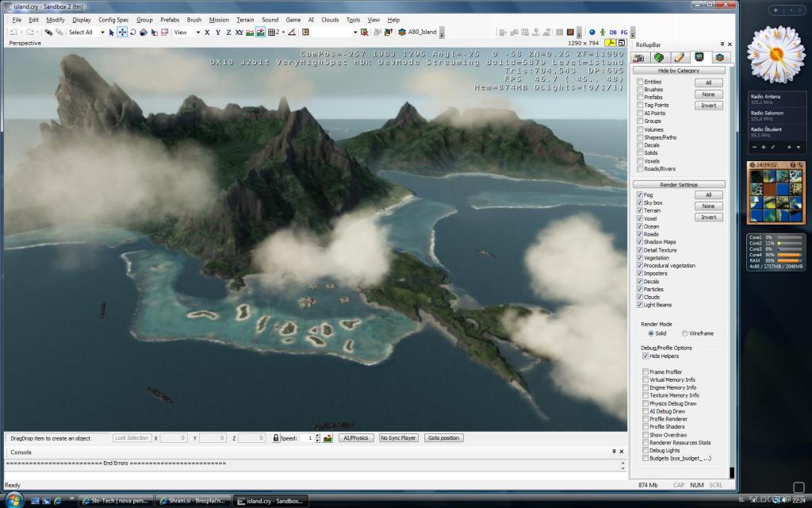Toggle the Follow Terrain icon
812x508 pixels.
coord(250,32)
